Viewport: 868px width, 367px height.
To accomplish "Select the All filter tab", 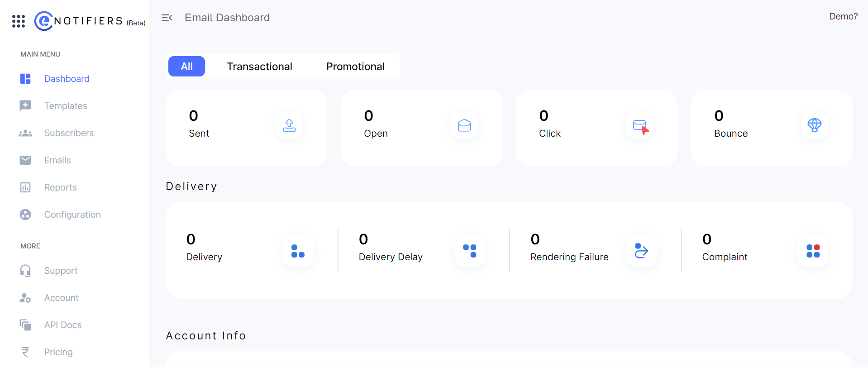I will (x=186, y=67).
